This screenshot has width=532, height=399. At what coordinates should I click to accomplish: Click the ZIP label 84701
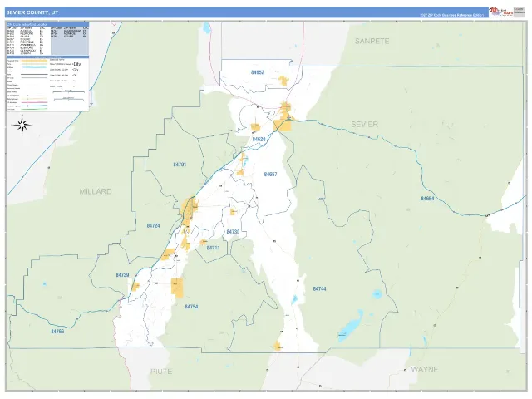(x=180, y=165)
